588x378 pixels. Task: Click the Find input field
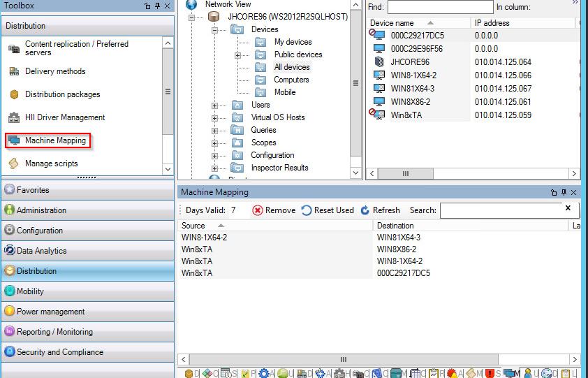point(439,7)
